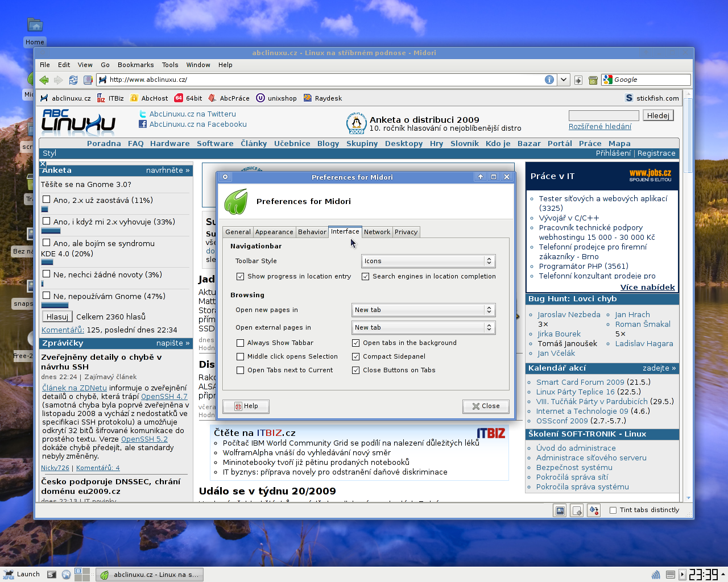Image resolution: width=728 pixels, height=582 pixels.
Task: Click the AbcLinuxu.cz na Facebooku link
Action: 198,124
